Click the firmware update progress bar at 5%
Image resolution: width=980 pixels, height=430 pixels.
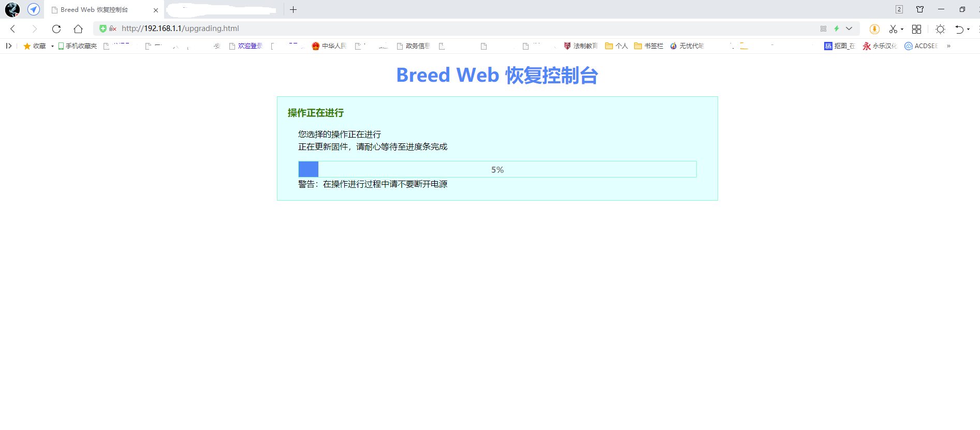[498, 169]
